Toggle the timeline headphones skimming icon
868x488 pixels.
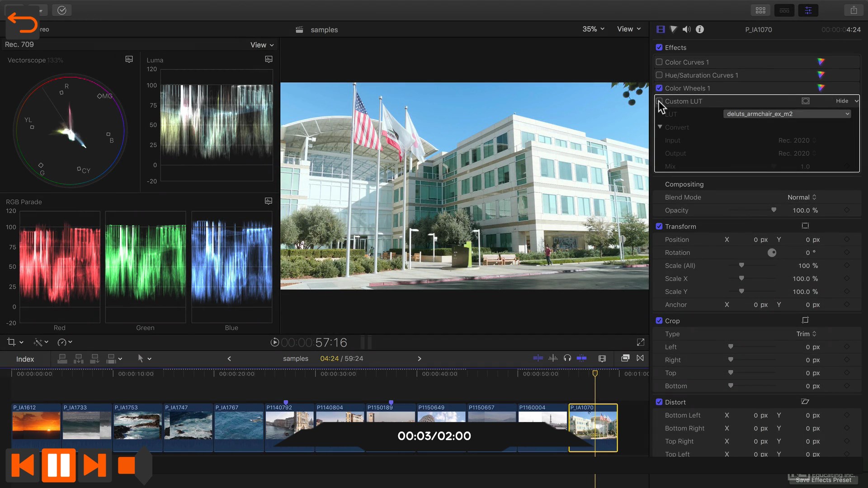point(567,358)
